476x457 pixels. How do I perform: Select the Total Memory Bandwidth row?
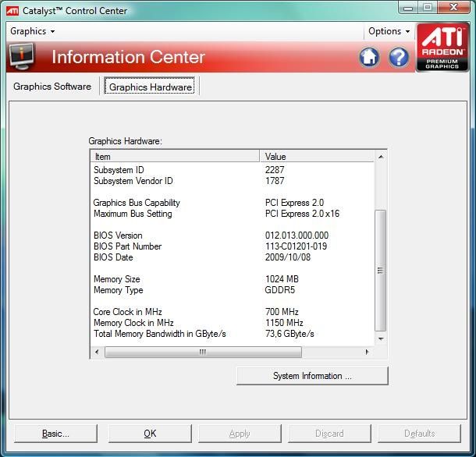[x=233, y=334]
